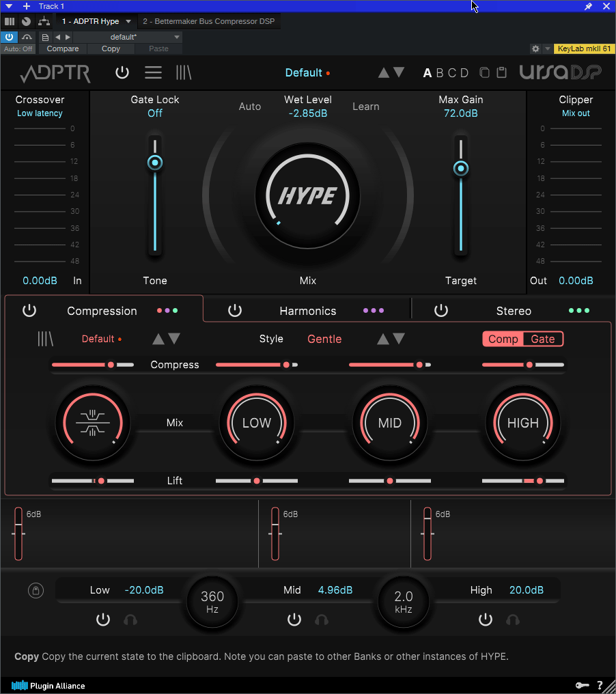This screenshot has height=694, width=616.
Task: Click the Learn button
Action: 366,107
